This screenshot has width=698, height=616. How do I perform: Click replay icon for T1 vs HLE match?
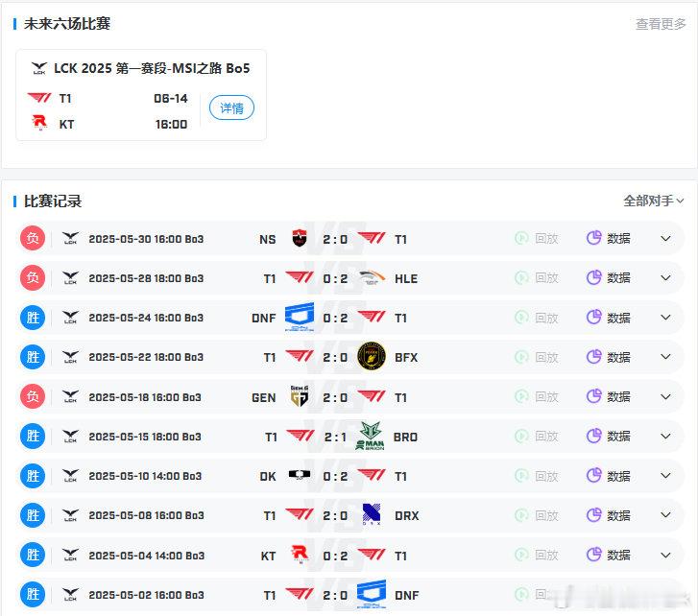coord(521,277)
